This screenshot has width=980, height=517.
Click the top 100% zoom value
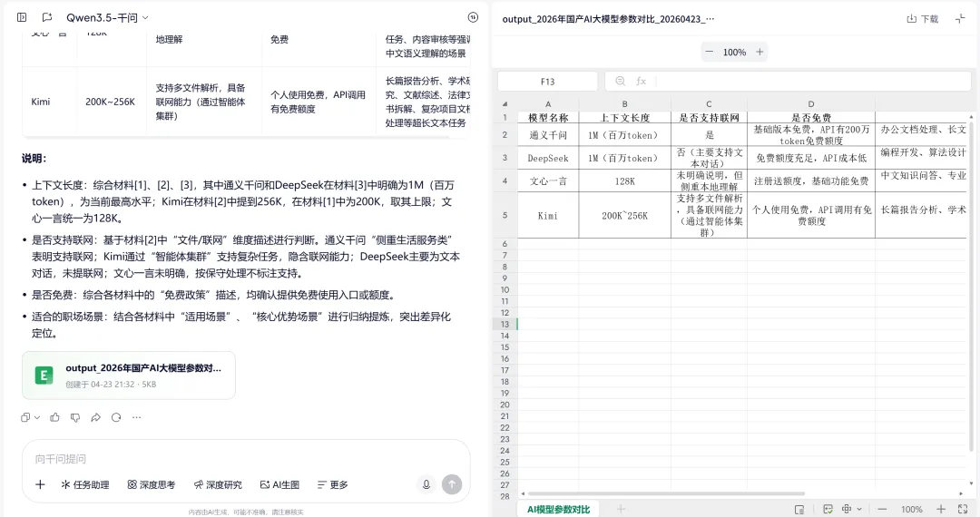(x=734, y=53)
